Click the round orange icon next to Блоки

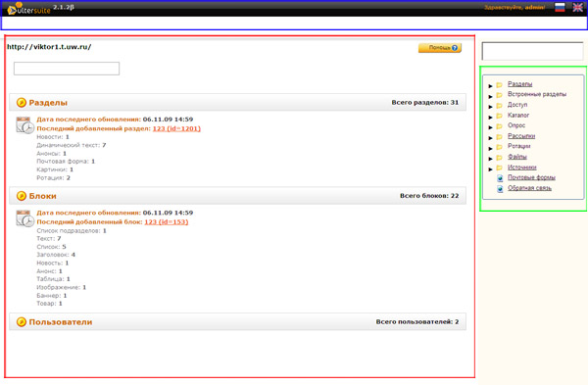tap(22, 196)
